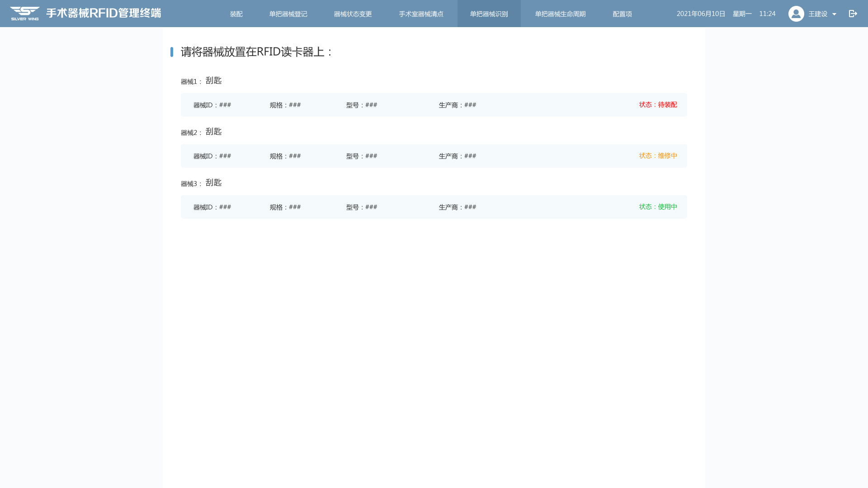Open the 装配 tab
The height and width of the screenshot is (488, 868).
click(236, 14)
